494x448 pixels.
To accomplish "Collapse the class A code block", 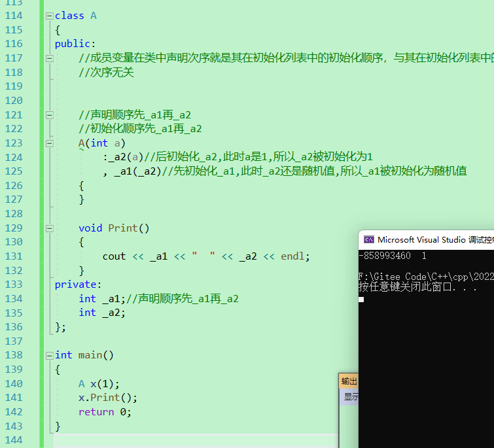I will tap(50, 16).
